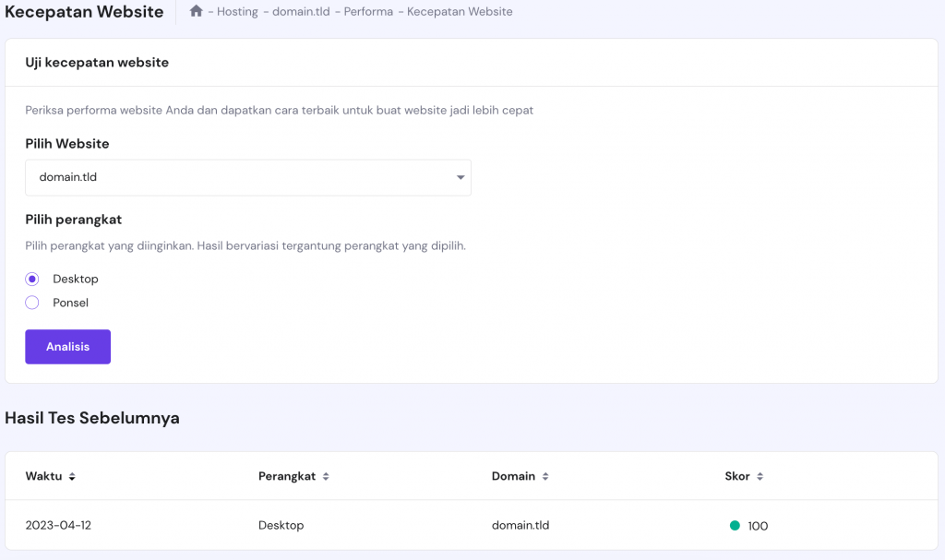Click the Skor column sort icon
This screenshot has width=945, height=560.
click(x=760, y=477)
